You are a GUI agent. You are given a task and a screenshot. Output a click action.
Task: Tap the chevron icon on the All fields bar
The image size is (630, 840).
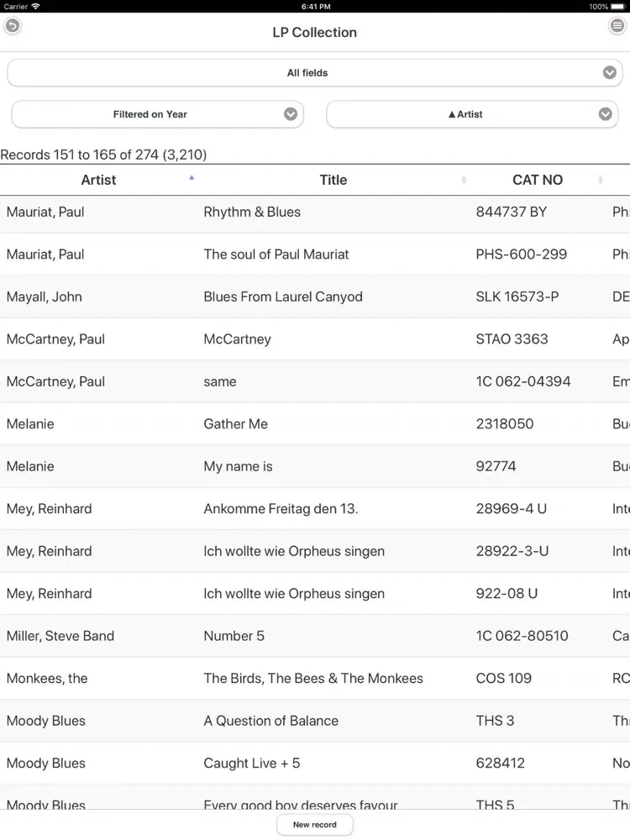pyautogui.click(x=610, y=72)
